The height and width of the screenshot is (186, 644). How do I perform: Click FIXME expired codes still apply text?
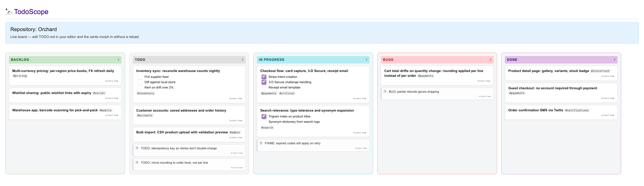pyautogui.click(x=292, y=143)
